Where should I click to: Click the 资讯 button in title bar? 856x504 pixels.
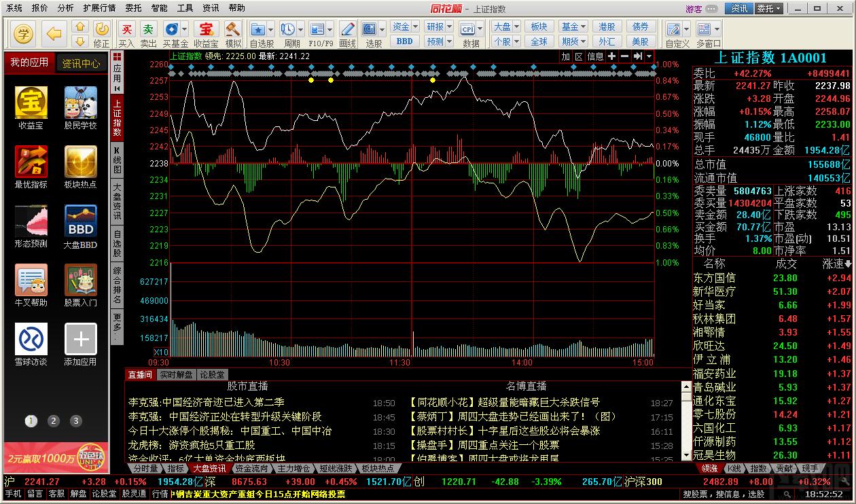point(739,8)
